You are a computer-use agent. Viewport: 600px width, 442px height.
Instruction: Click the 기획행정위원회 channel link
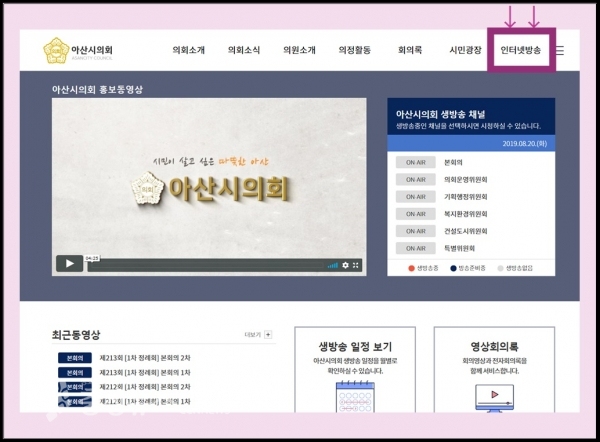pos(466,197)
